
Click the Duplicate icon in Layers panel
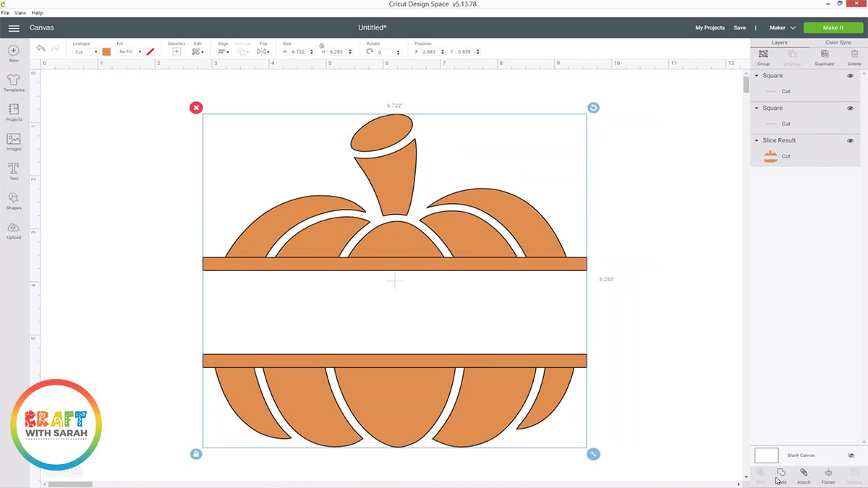[824, 55]
